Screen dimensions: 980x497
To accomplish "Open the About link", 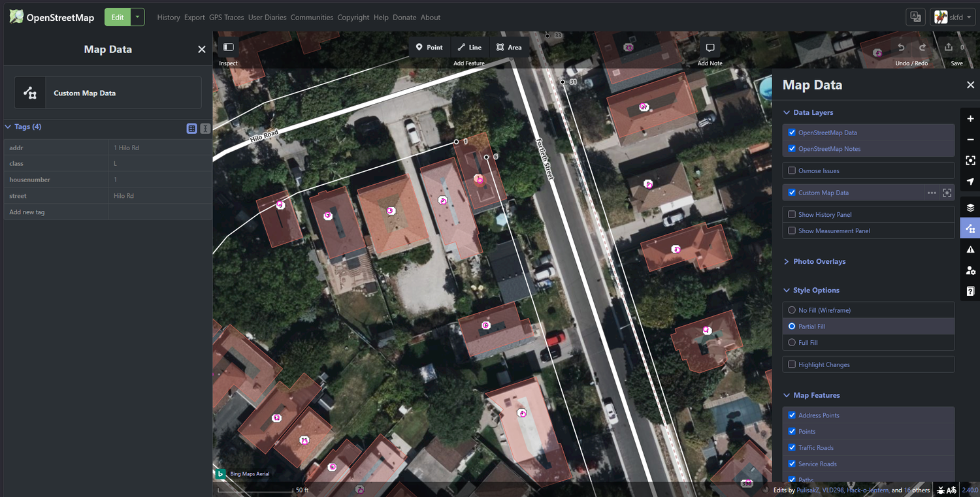I will click(x=431, y=18).
